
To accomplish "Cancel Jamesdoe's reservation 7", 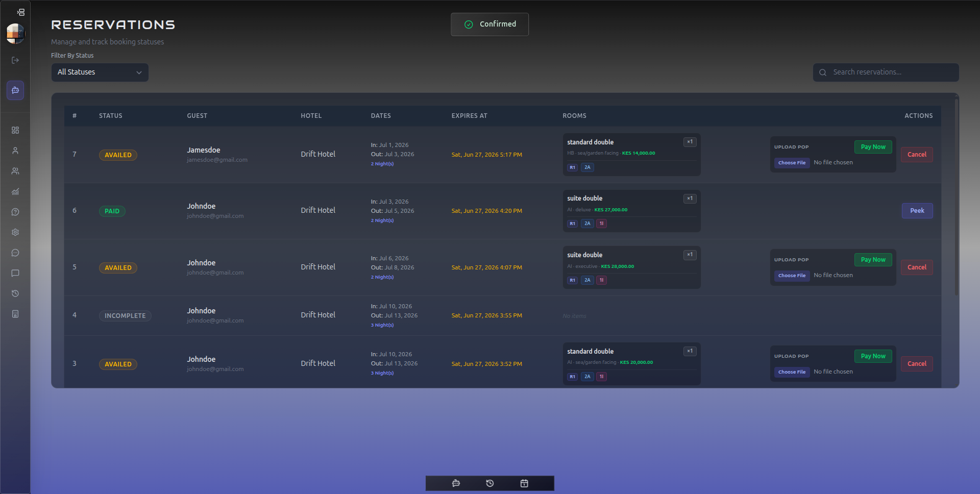I will pyautogui.click(x=917, y=155).
